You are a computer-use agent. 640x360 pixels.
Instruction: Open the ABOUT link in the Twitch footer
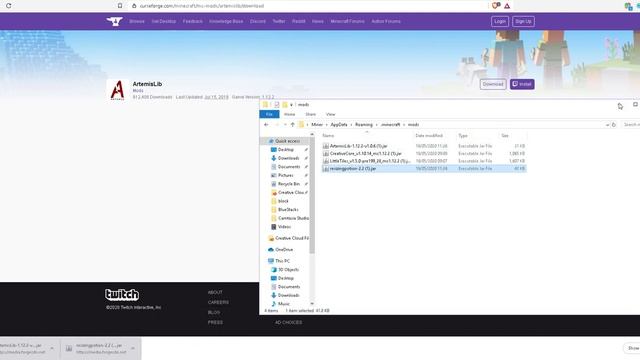[215, 292]
